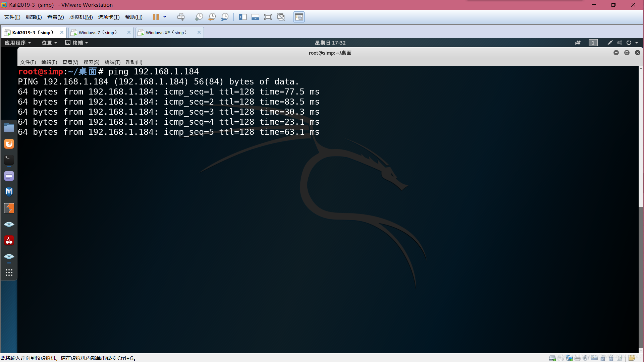Open the recorder icon in Kali top bar

click(x=578, y=43)
